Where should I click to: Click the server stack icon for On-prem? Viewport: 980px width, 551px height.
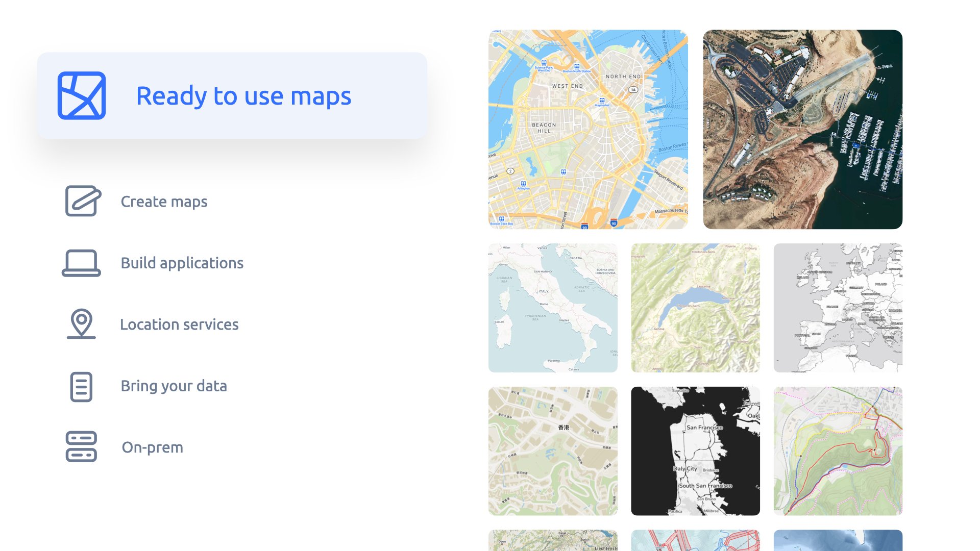click(81, 447)
